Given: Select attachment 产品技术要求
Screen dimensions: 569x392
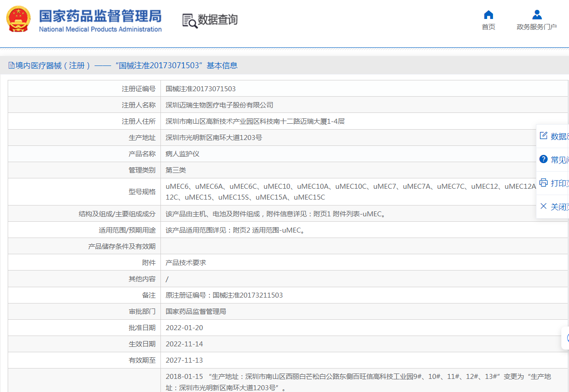Looking at the screenshot, I should coord(186,263).
